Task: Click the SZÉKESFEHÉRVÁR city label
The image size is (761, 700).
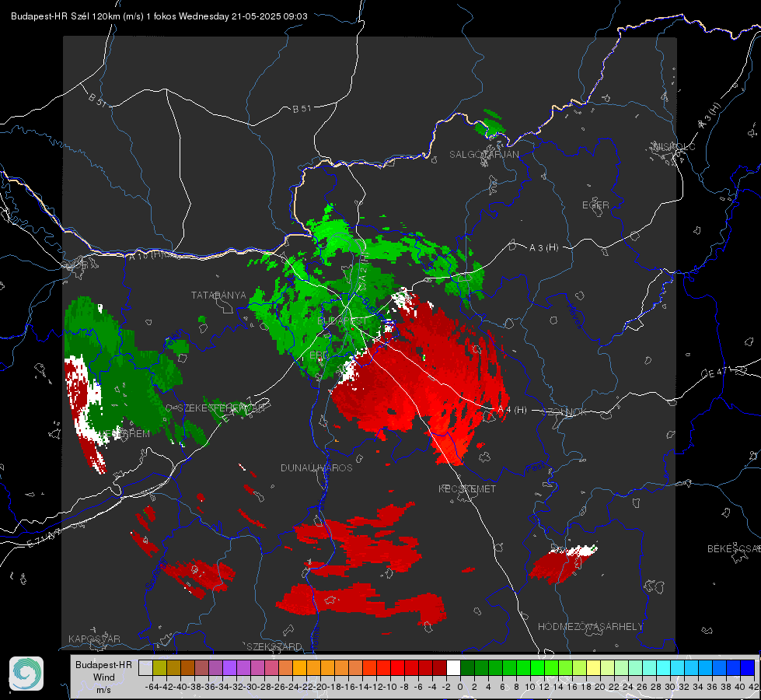Action: pos(222,408)
